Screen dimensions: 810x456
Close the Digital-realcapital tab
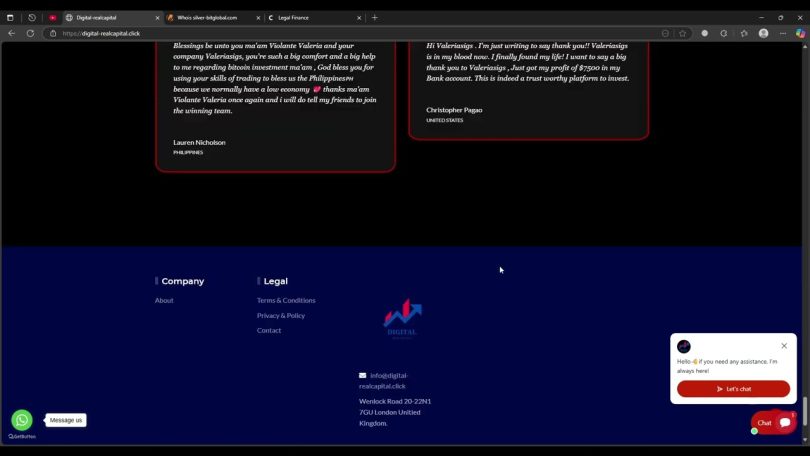pyautogui.click(x=158, y=18)
